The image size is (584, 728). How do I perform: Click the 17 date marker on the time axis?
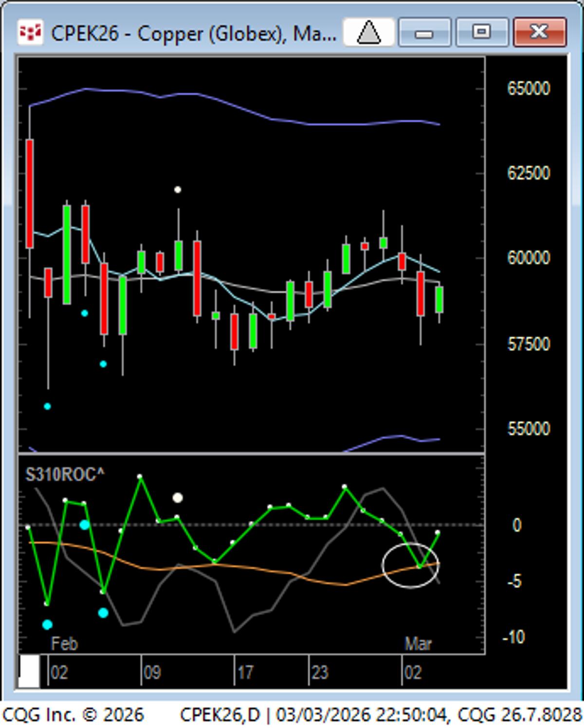coord(245,672)
